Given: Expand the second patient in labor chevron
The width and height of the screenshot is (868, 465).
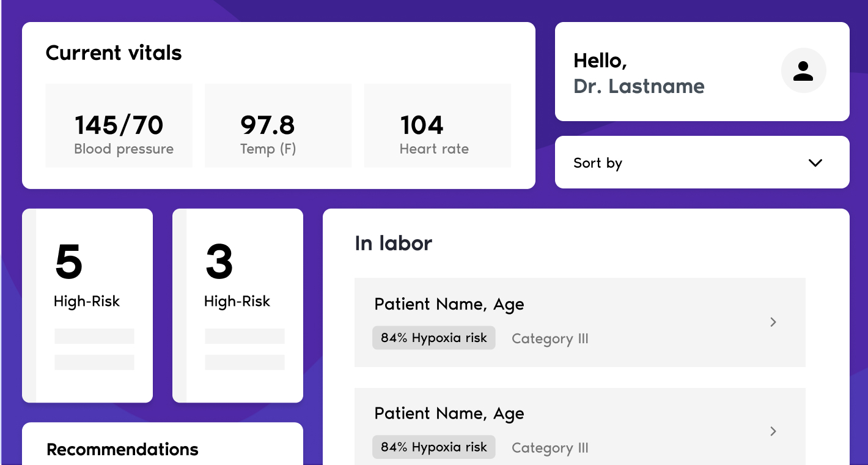Looking at the screenshot, I should pos(773,431).
